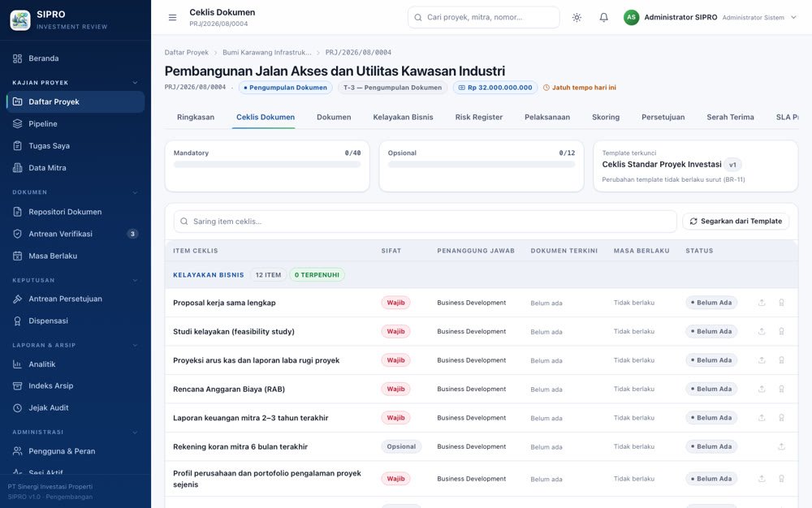Open Analitik reports
The image size is (812, 508).
point(76,364)
